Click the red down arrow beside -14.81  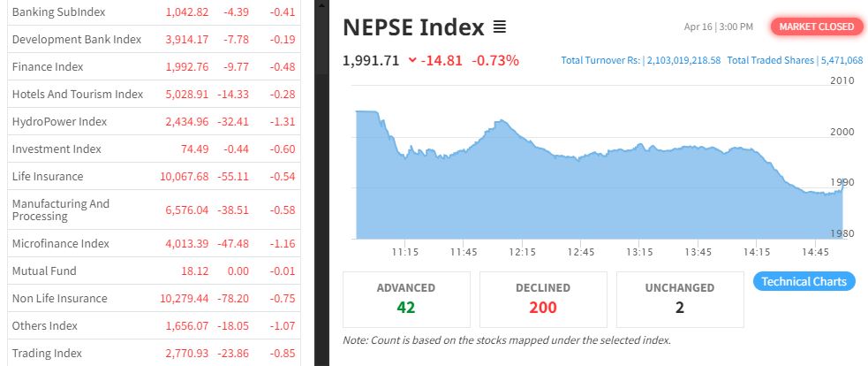click(412, 60)
